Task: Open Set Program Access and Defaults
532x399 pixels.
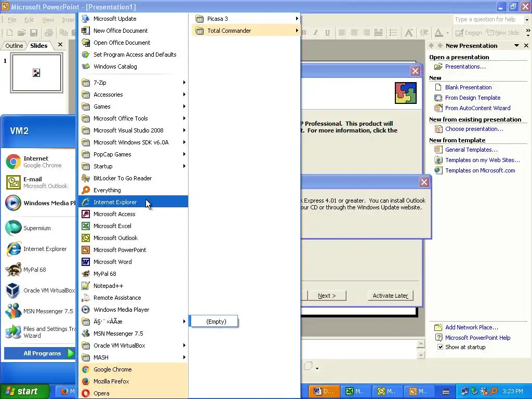Action: point(133,54)
